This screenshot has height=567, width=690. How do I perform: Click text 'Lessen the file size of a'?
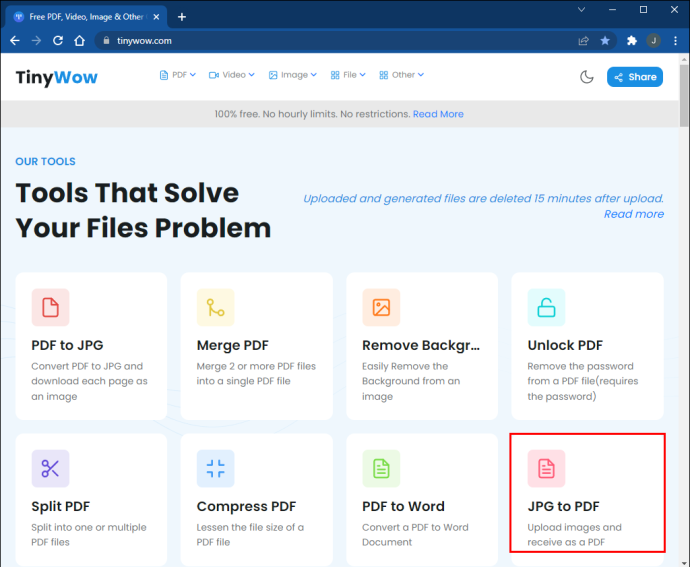pos(250,527)
